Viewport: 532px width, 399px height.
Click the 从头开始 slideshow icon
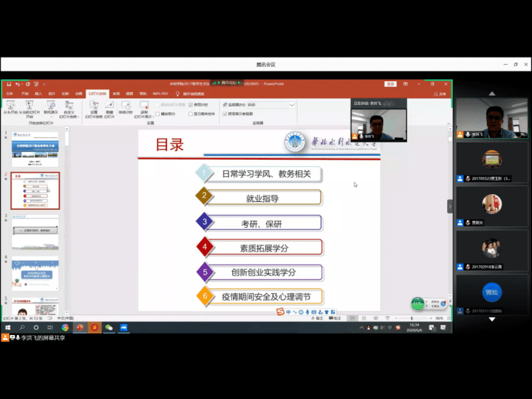click(10, 105)
